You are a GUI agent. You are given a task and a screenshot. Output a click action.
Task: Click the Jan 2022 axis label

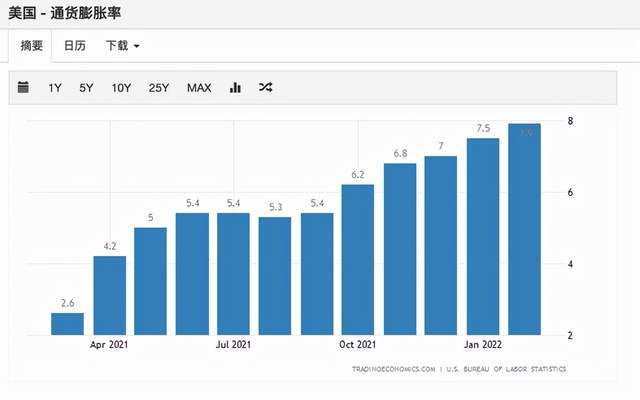(483, 345)
